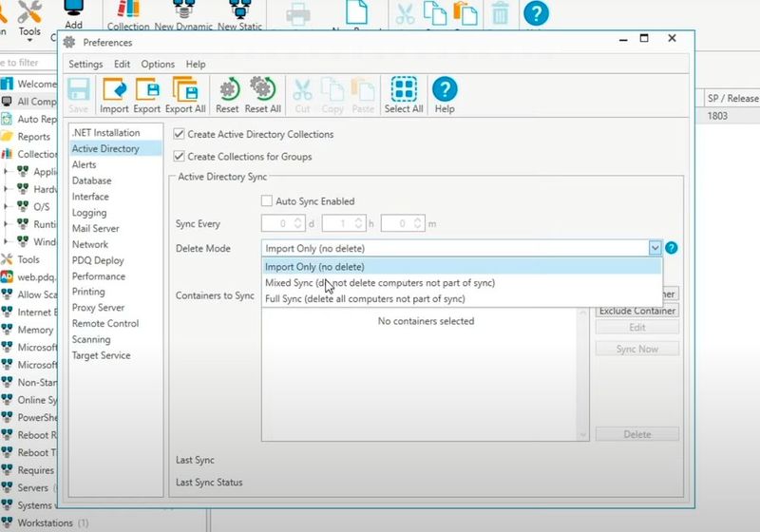The width and height of the screenshot is (760, 532).
Task: Click the Reset All gears icon
Action: pyautogui.click(x=263, y=89)
